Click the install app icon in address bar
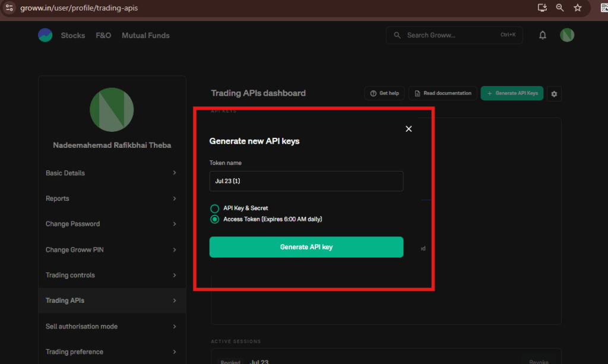The height and width of the screenshot is (364, 608). point(542,8)
